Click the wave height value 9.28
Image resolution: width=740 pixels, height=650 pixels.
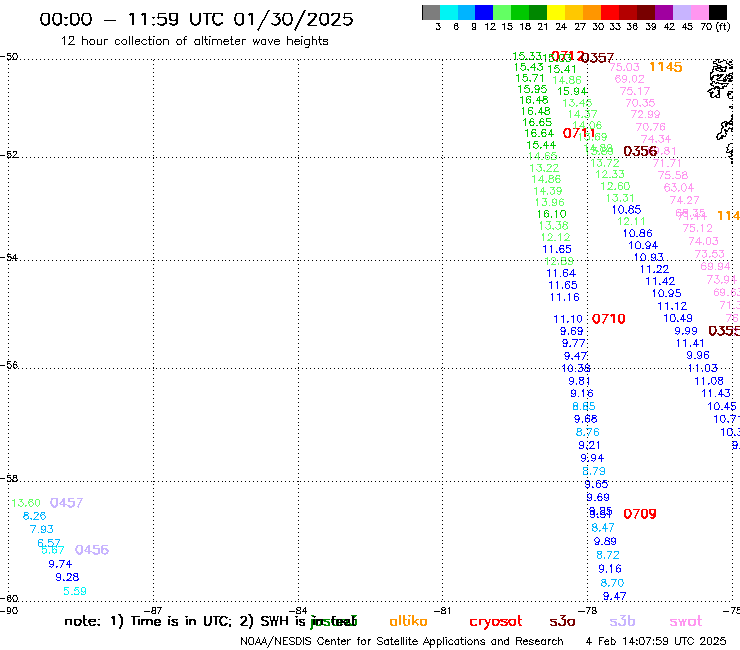[x=67, y=577]
